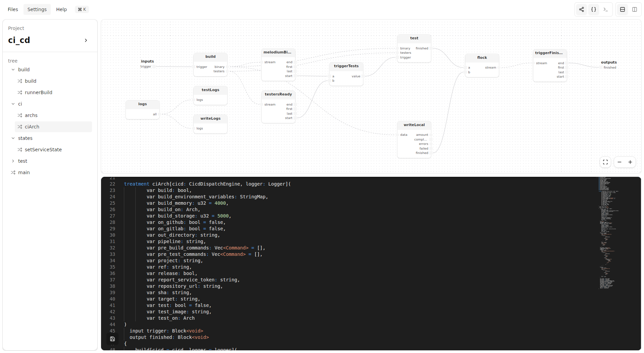The height and width of the screenshot is (353, 644).
Task: Expand the test folder in tree
Action: pyautogui.click(x=13, y=161)
